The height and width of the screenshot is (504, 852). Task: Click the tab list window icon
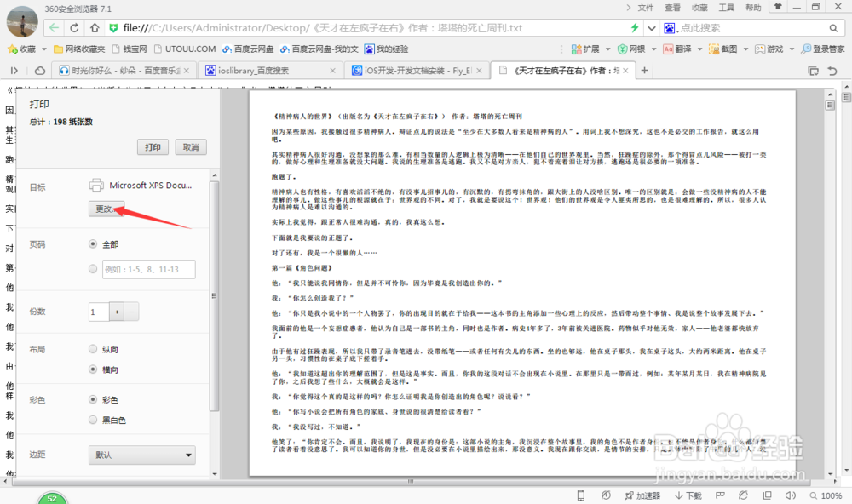814,71
